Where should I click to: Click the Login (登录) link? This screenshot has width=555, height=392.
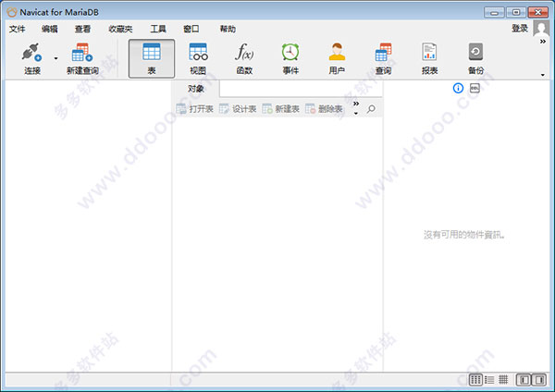520,29
